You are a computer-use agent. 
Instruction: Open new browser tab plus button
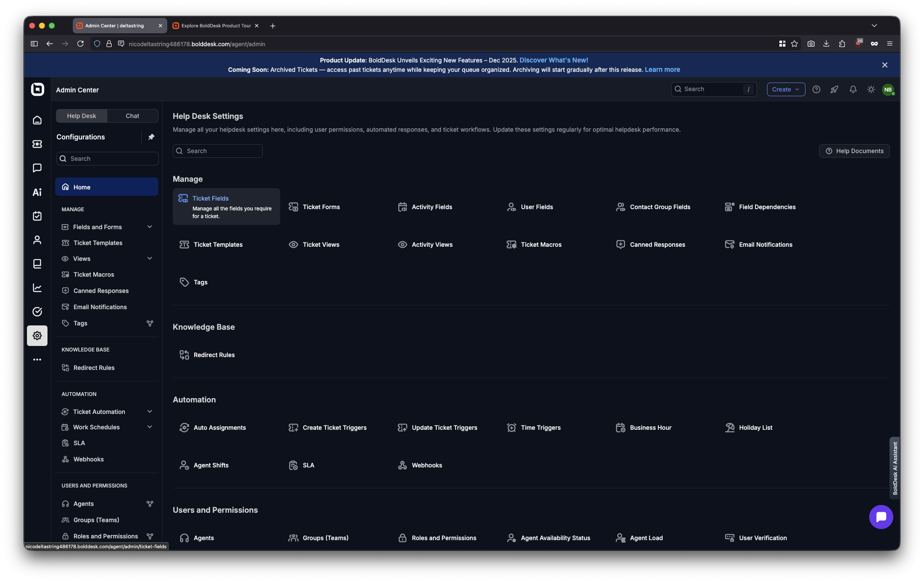[272, 26]
